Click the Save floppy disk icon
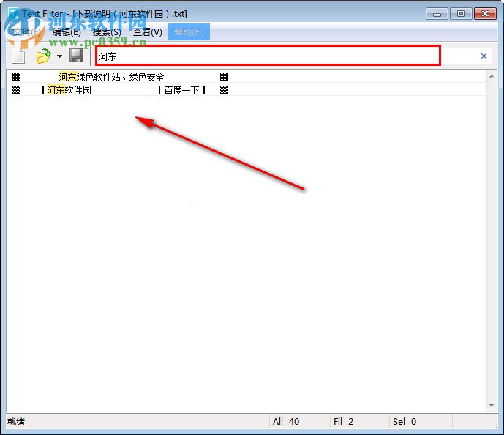The height and width of the screenshot is (435, 504). pyautogui.click(x=77, y=56)
